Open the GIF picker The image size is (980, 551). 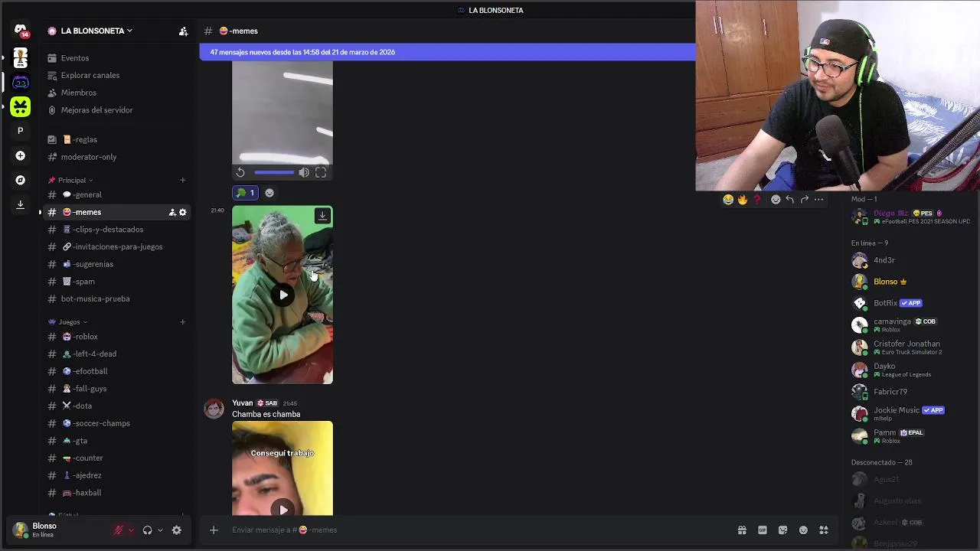tap(763, 530)
